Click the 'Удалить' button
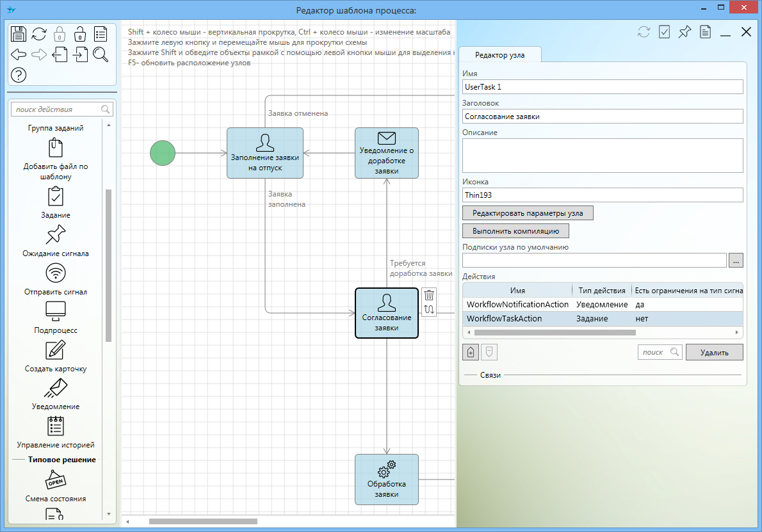The image size is (762, 532). coord(714,352)
